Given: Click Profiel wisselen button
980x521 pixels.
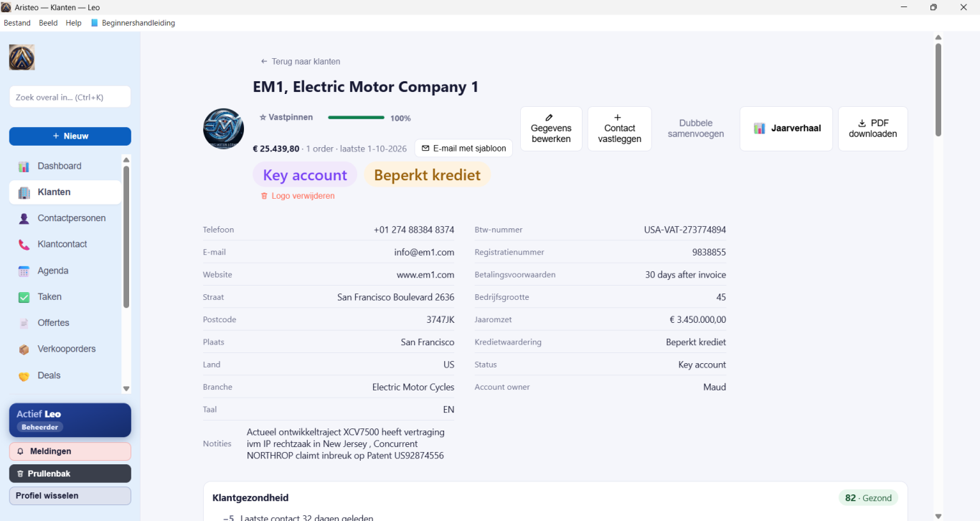Looking at the screenshot, I should (x=70, y=496).
